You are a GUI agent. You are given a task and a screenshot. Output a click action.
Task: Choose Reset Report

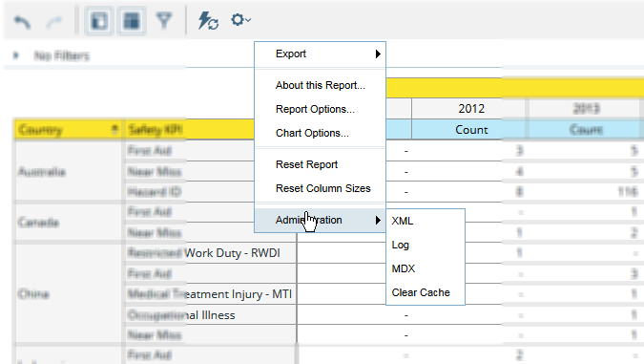click(x=320, y=164)
